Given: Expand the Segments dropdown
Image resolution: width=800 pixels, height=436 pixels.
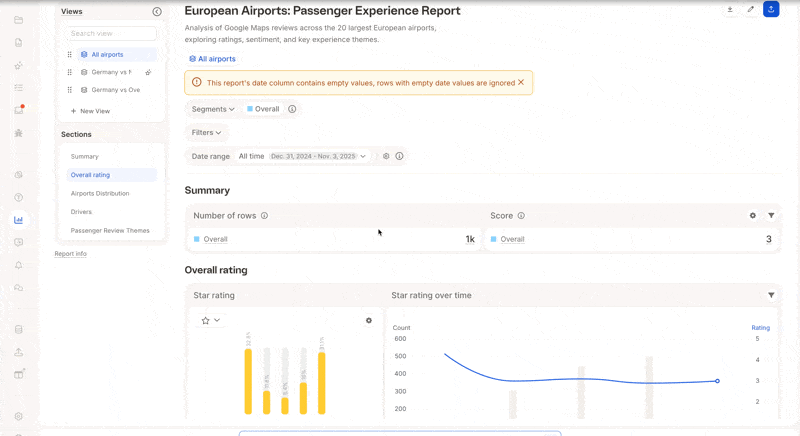Looking at the screenshot, I should pos(213,109).
